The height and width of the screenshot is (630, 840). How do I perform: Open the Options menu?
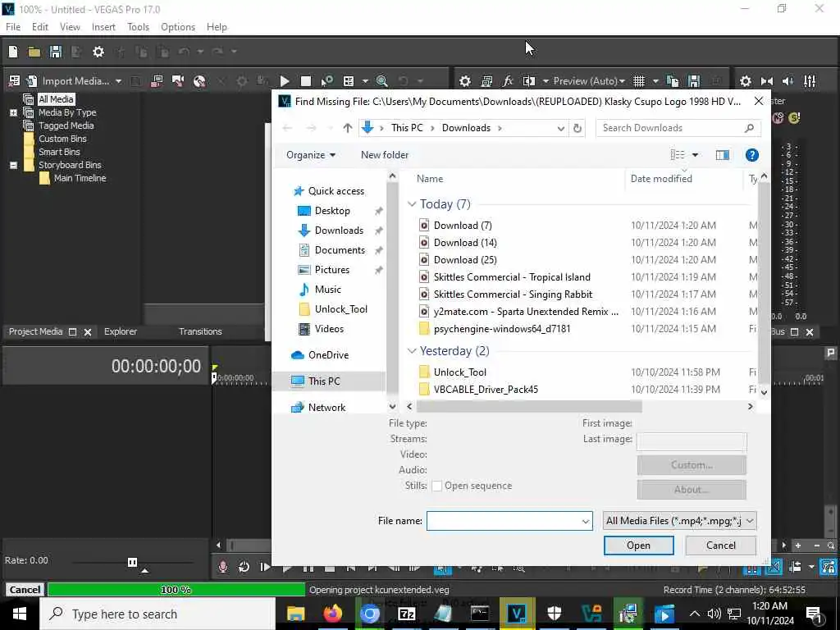[x=178, y=27]
